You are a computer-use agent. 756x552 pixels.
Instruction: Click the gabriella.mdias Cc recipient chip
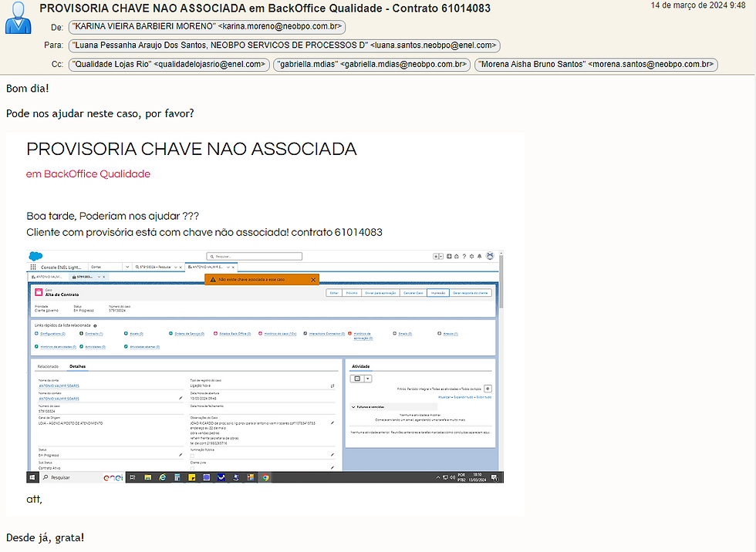point(372,65)
